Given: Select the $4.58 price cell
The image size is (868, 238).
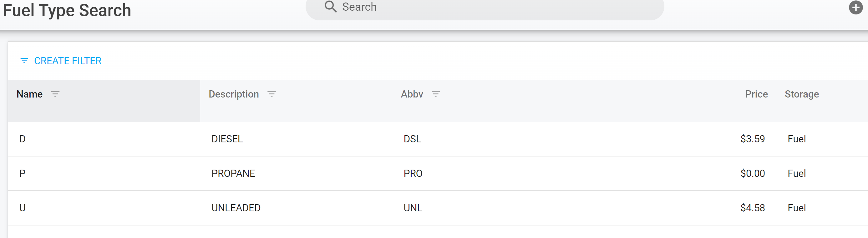Looking at the screenshot, I should point(753,208).
